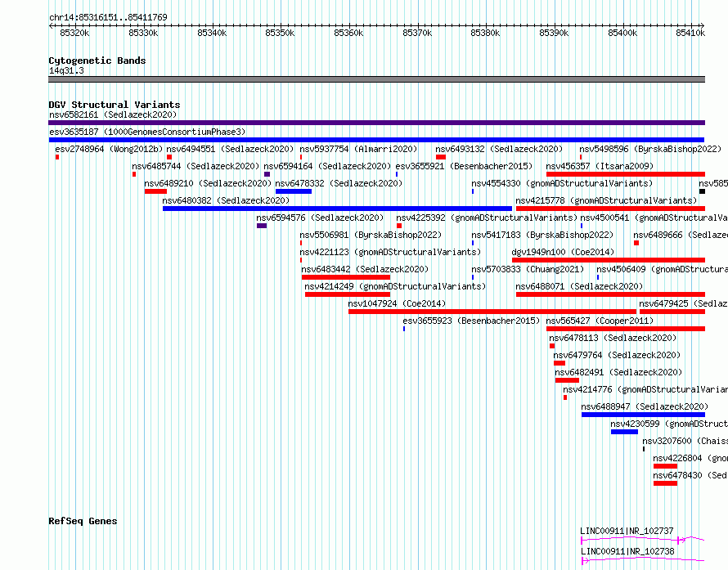Select nsv565427 (Cooper2011) variant label
Image resolution: width=728 pixels, height=570 pixels.
600,321
